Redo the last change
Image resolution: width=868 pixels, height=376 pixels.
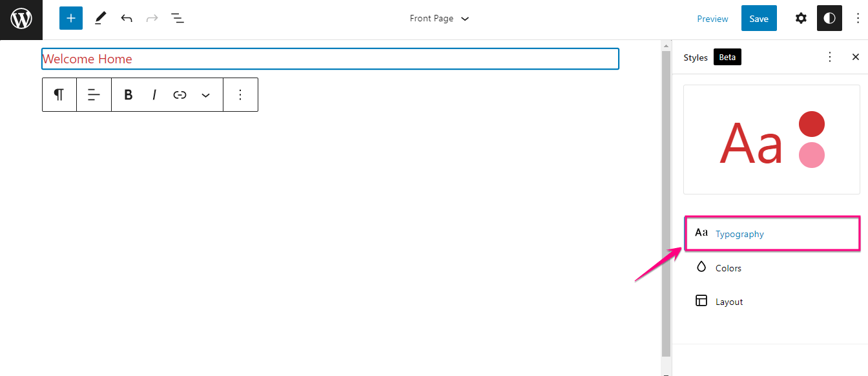pos(152,18)
